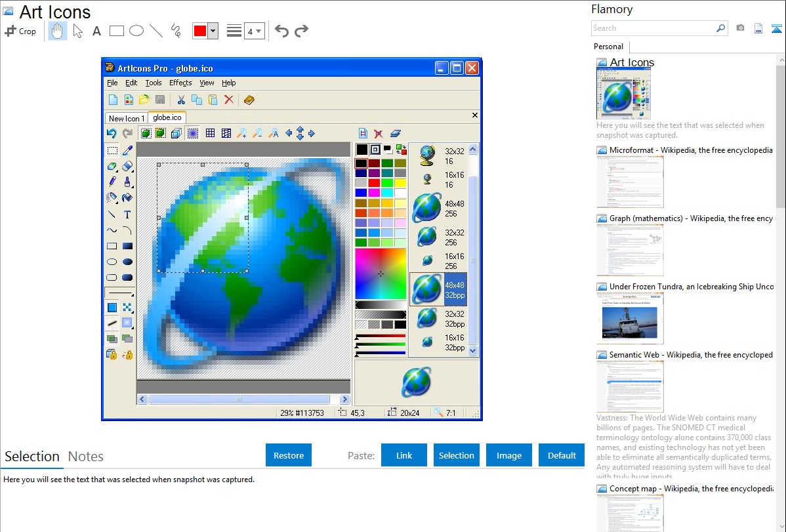This screenshot has width=786, height=532.
Task: Pick the cyan swatch in the palette
Action: 387,193
